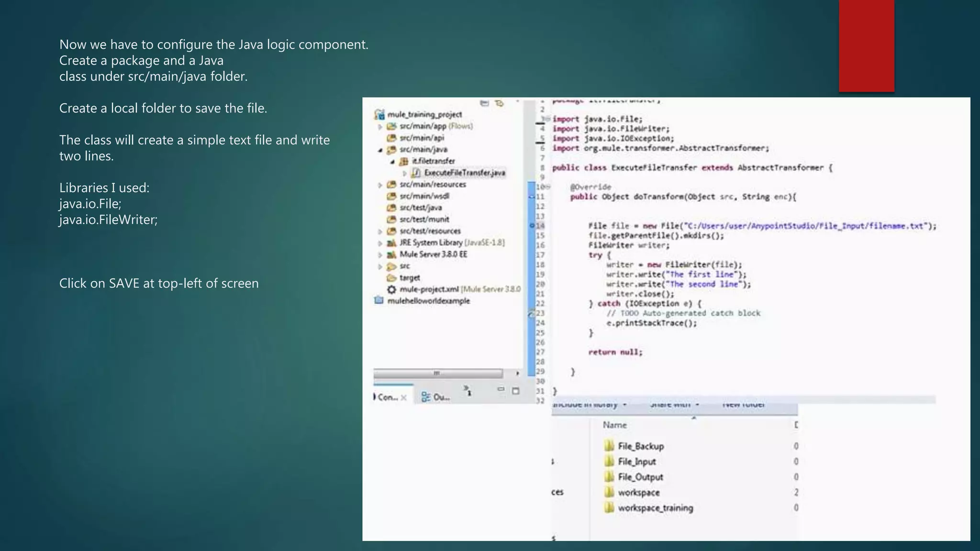Click the src/main/wsdl folder icon

[391, 196]
